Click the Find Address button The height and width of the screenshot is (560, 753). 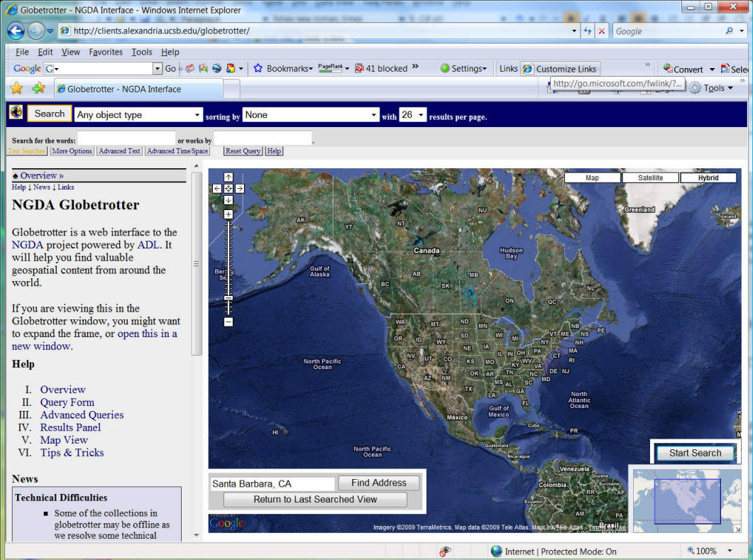pos(378,483)
